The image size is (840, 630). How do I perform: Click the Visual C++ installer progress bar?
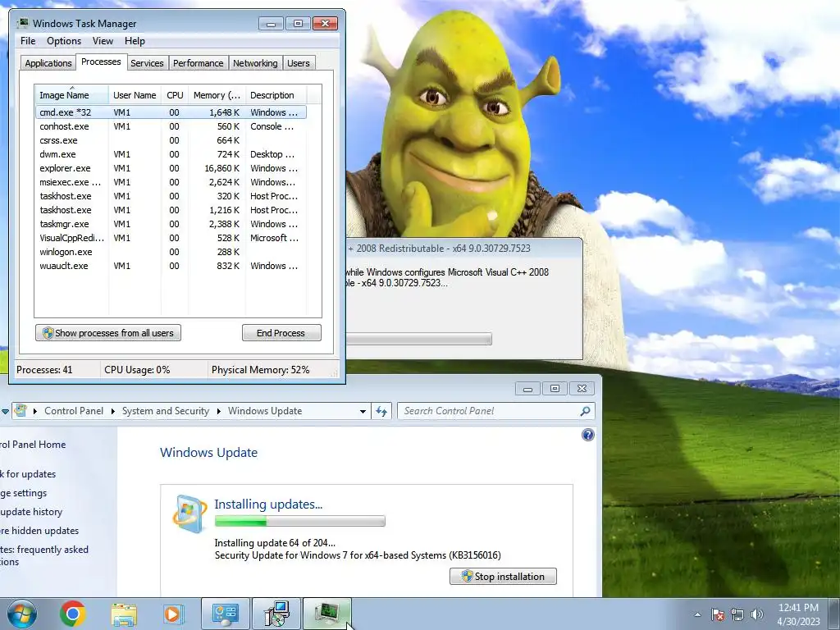click(x=419, y=339)
